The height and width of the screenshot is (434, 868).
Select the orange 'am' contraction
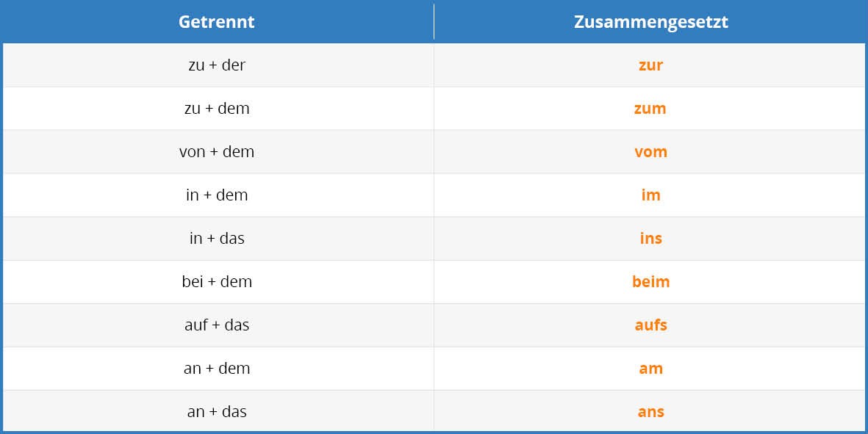[x=650, y=369]
